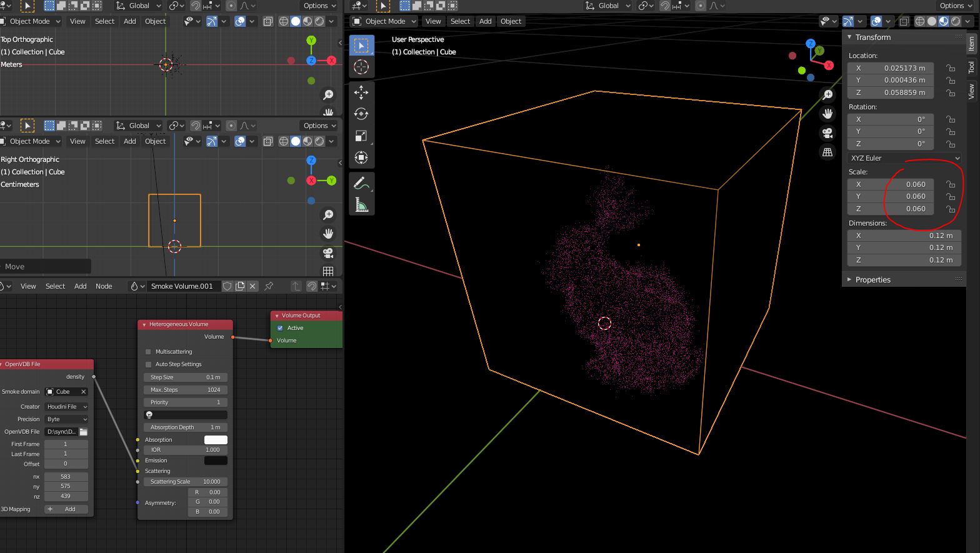Open the Object menu in the main viewport header
The height and width of the screenshot is (553, 980).
pyautogui.click(x=511, y=21)
